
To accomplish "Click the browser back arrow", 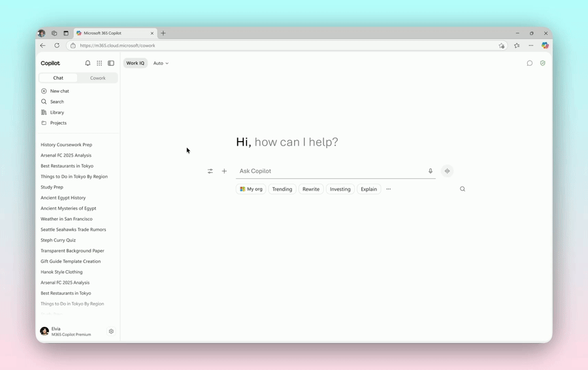I will (x=42, y=45).
